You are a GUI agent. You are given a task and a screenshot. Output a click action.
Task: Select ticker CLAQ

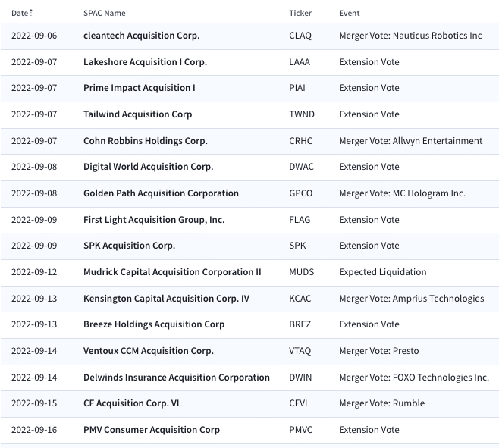pyautogui.click(x=300, y=36)
